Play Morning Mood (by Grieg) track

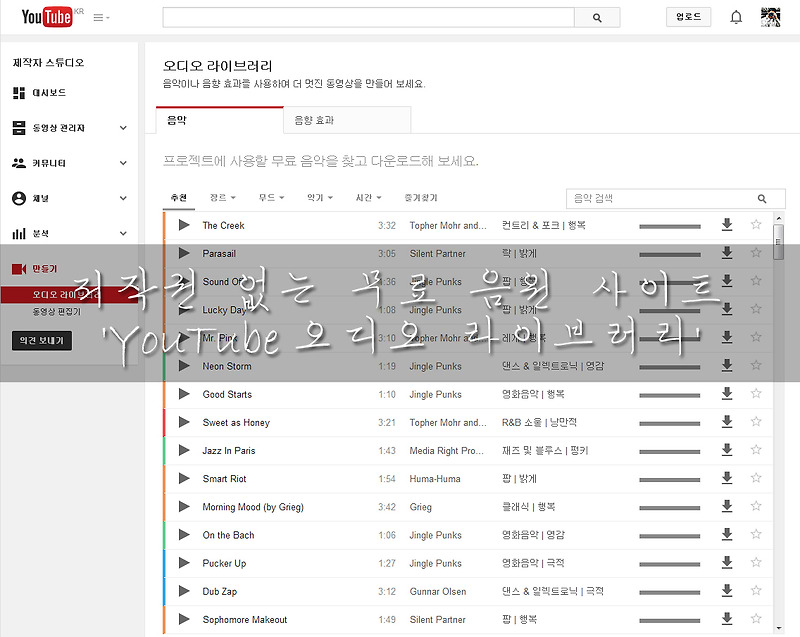pos(184,507)
